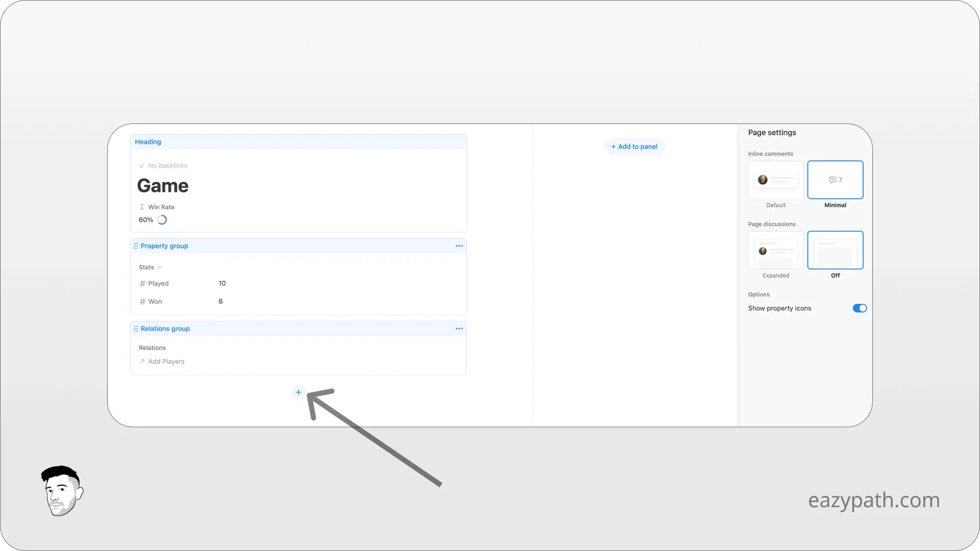Click the drag handle icon beside Property group
The width and height of the screenshot is (980, 551).
pyautogui.click(x=136, y=245)
